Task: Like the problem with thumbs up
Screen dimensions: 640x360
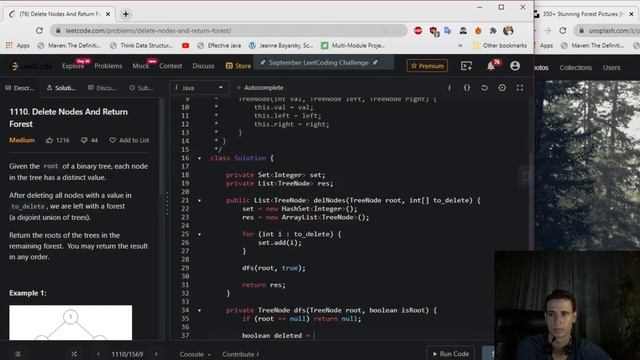Action: [x=49, y=140]
